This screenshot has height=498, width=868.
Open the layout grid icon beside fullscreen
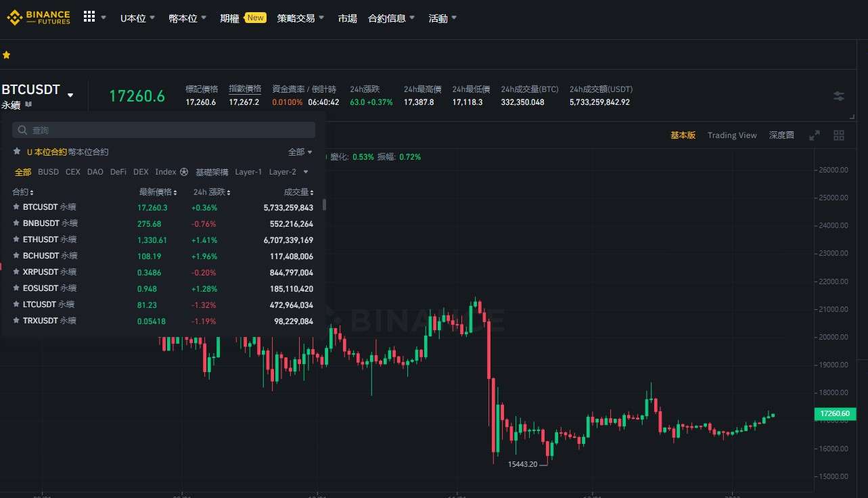coord(839,135)
